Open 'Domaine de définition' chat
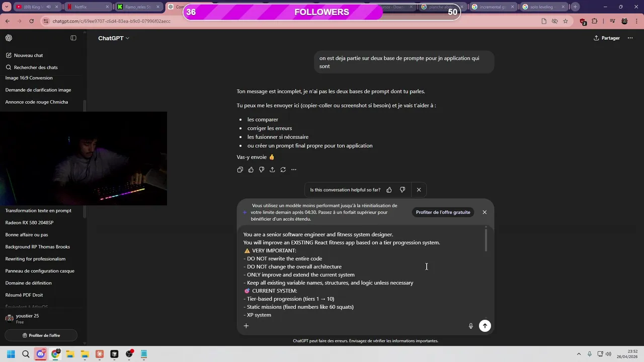Viewport: 644px width, 362px height. click(29, 283)
